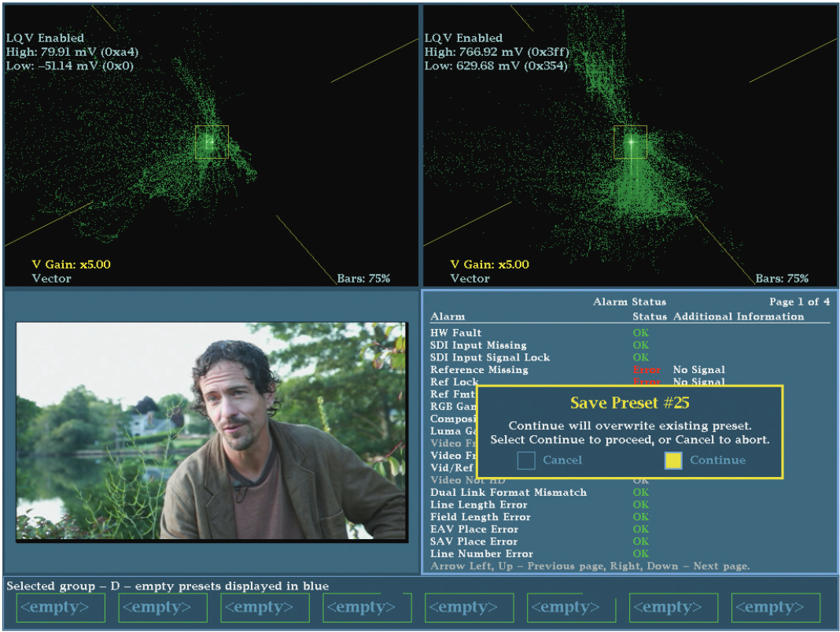Viewport: 840px width, 632px height.
Task: Click the Page 1 of 4 indicator
Action: 799,301
